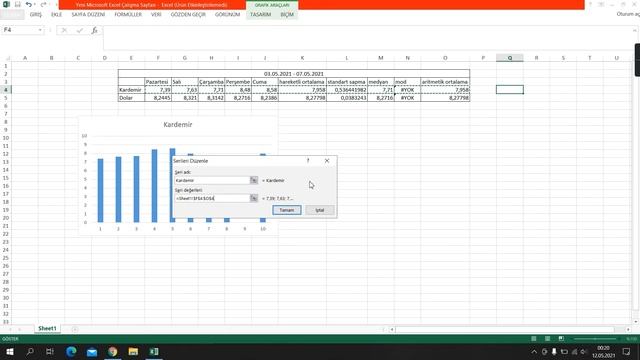Open the Windows Start menu
Viewport: 640px width, 360px height.
pos(9,351)
